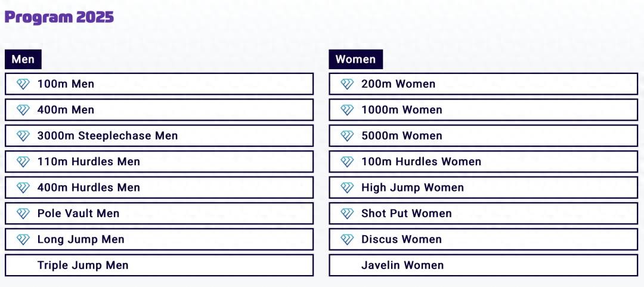Open the 100m Hurdles Women event
The image size is (644, 287).
point(421,162)
